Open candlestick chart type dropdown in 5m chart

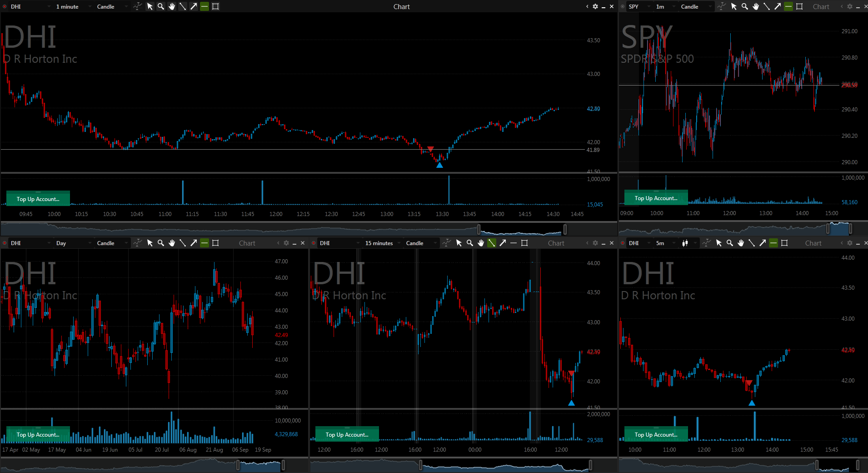pyautogui.click(x=688, y=243)
